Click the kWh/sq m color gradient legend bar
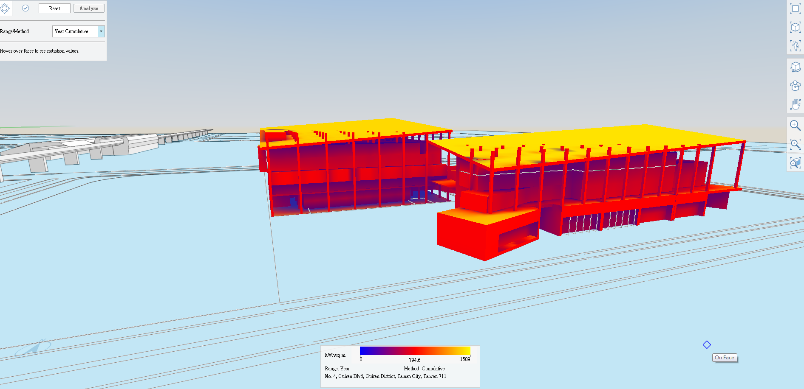Image resolution: width=804 pixels, height=389 pixels. tap(415, 351)
